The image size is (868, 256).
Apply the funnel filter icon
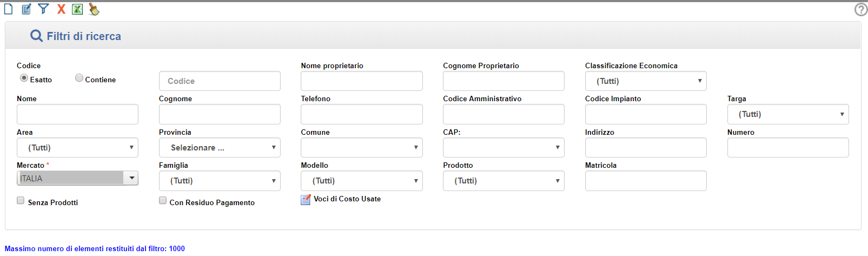(x=43, y=9)
